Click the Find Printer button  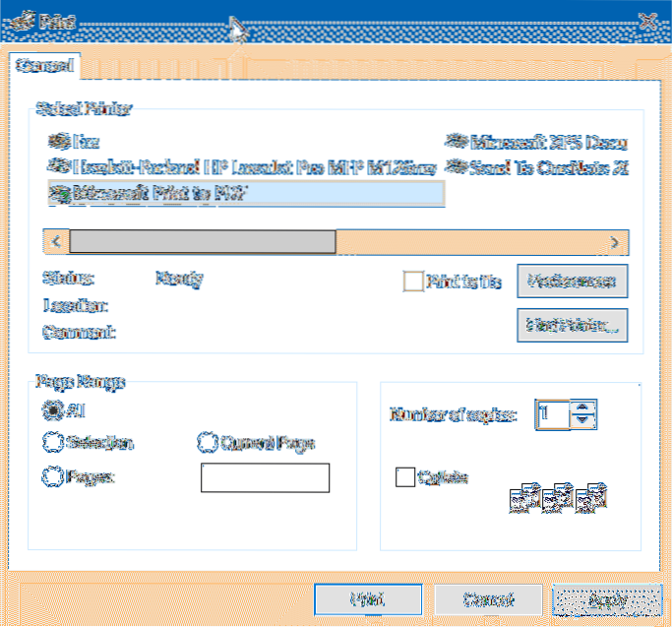pos(572,324)
